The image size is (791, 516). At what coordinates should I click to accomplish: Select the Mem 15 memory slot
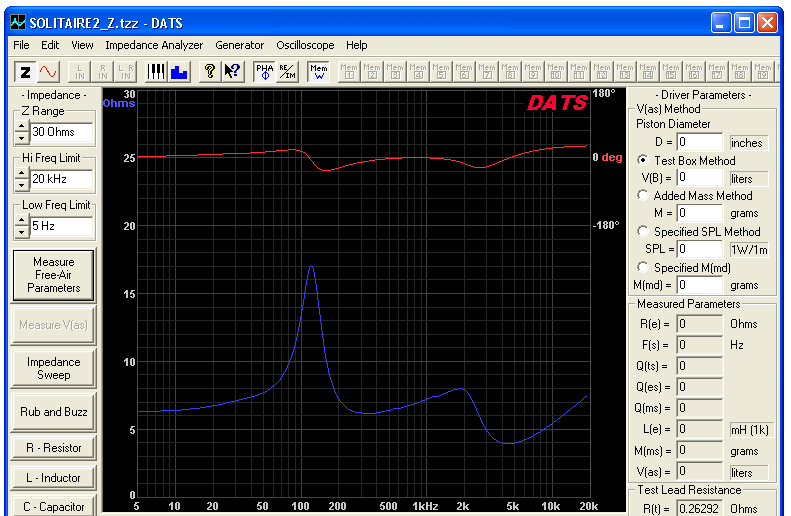click(x=671, y=72)
